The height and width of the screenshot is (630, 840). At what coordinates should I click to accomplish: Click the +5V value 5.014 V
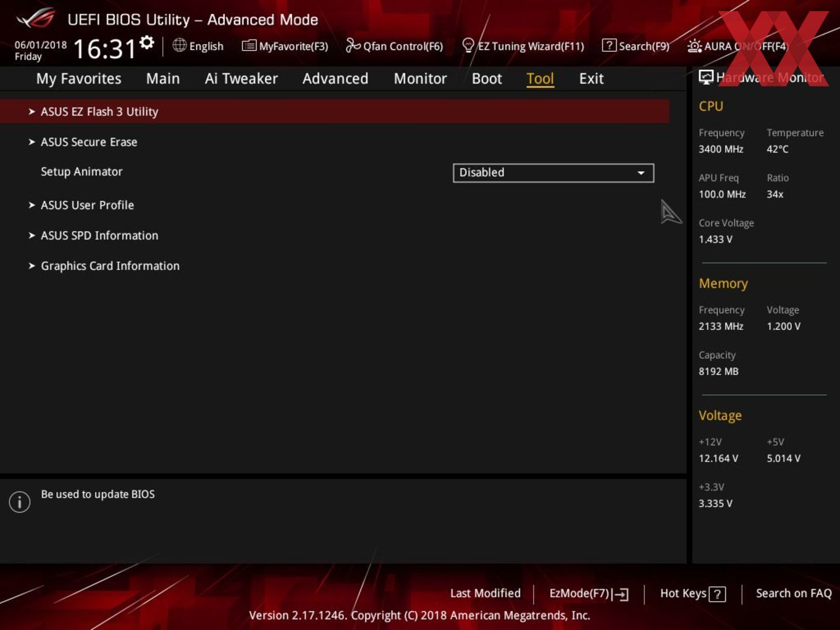click(783, 458)
